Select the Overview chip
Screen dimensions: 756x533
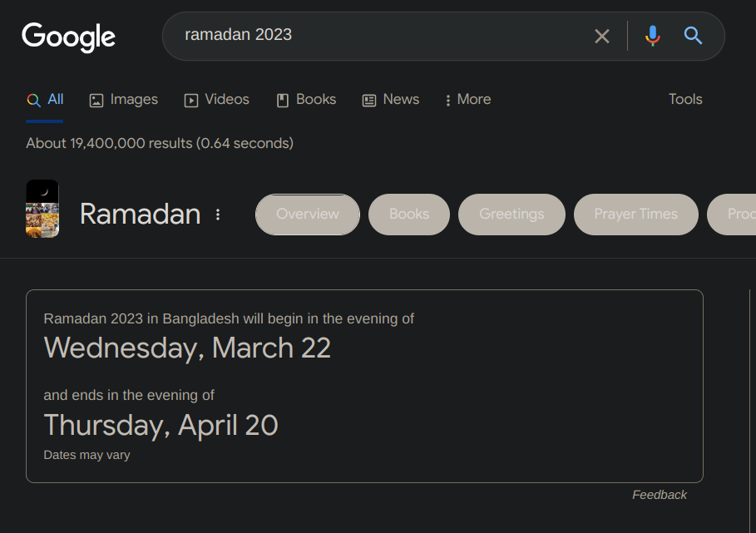pyautogui.click(x=308, y=215)
